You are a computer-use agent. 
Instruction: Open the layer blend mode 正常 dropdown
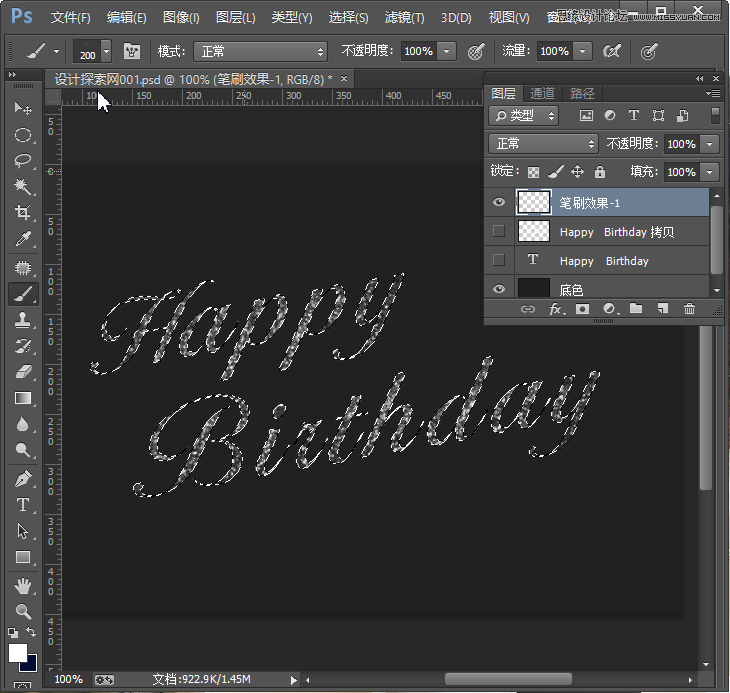[x=543, y=144]
